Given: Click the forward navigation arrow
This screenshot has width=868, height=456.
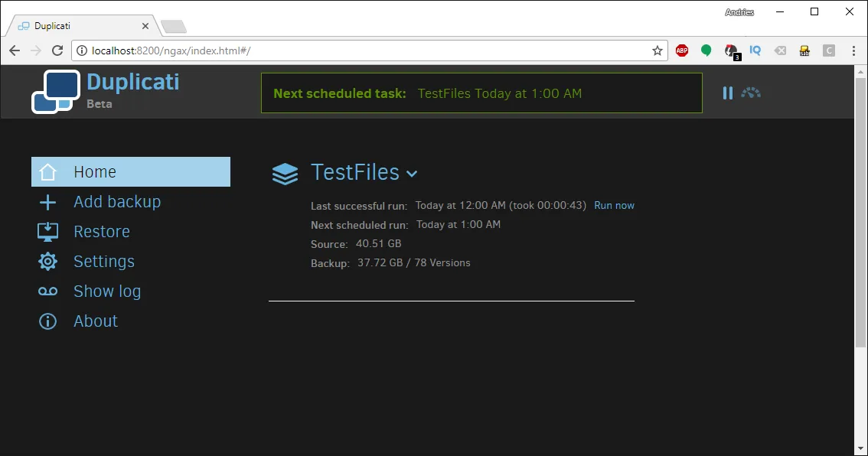Looking at the screenshot, I should 36,51.
